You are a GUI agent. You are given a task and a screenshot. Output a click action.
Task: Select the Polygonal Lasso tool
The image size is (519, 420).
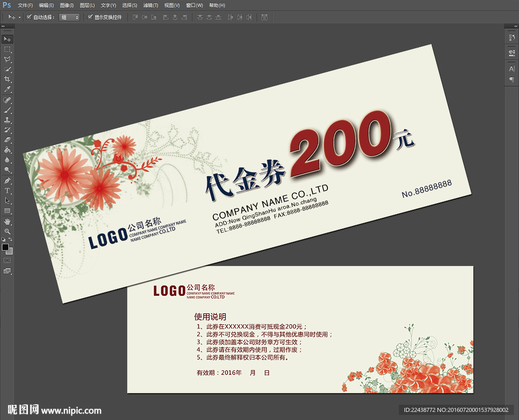7,59
